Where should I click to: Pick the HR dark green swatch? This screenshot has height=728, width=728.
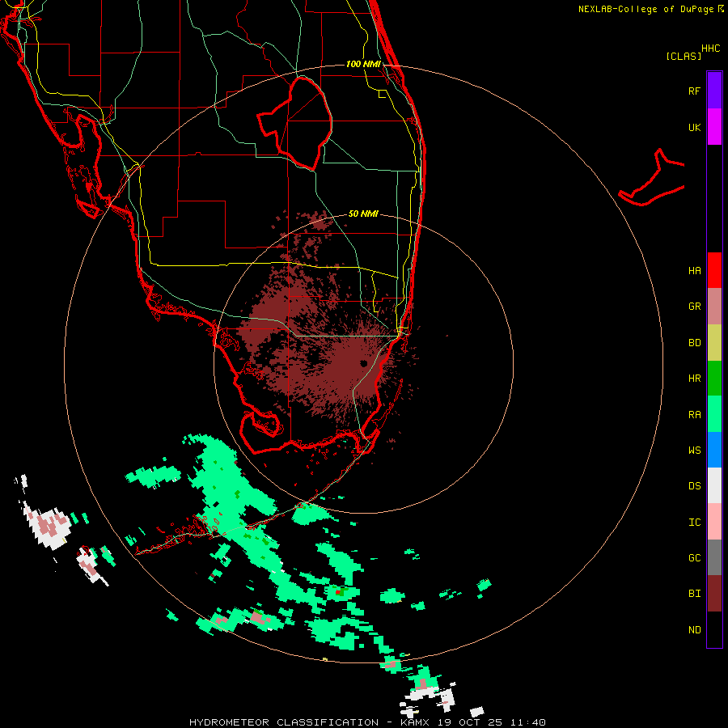click(714, 379)
